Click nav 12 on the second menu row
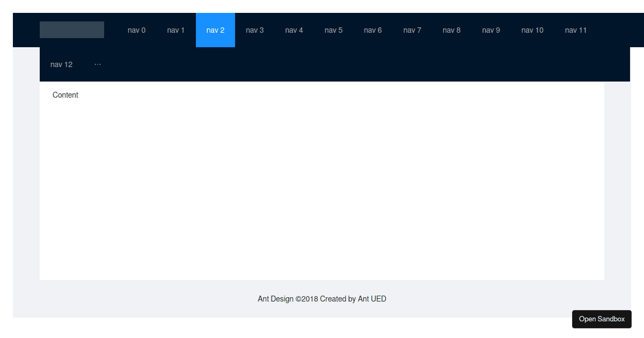Viewport: 644px width, 338px height. (x=61, y=64)
